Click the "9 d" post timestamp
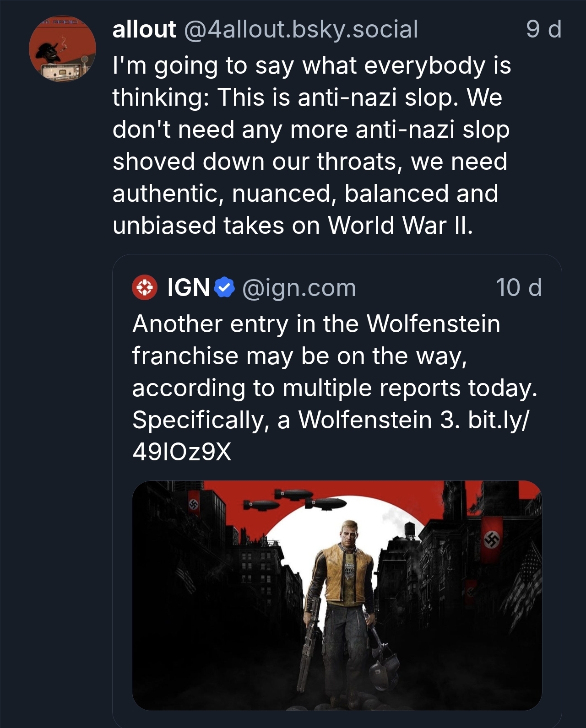586x728 pixels. (x=543, y=30)
